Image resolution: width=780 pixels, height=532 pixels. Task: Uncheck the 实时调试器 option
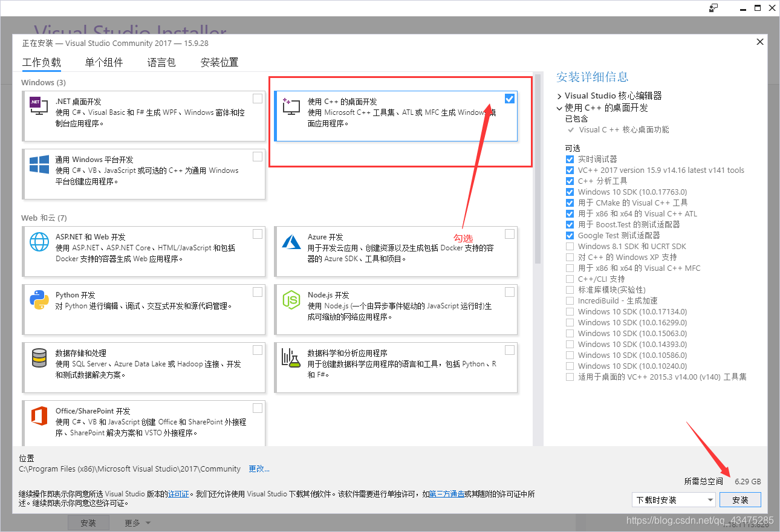(570, 159)
